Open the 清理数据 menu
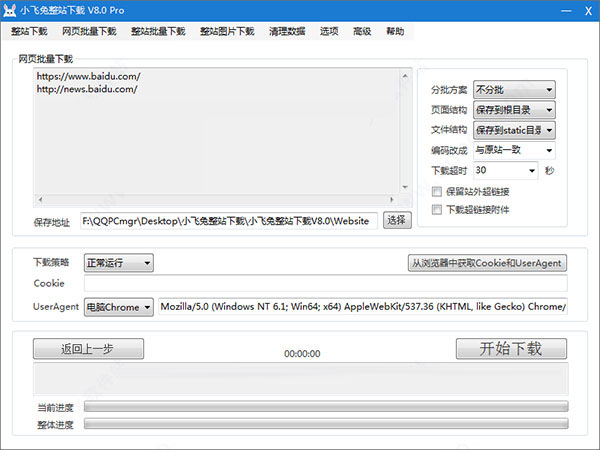The width and height of the screenshot is (600, 450). coord(287,31)
